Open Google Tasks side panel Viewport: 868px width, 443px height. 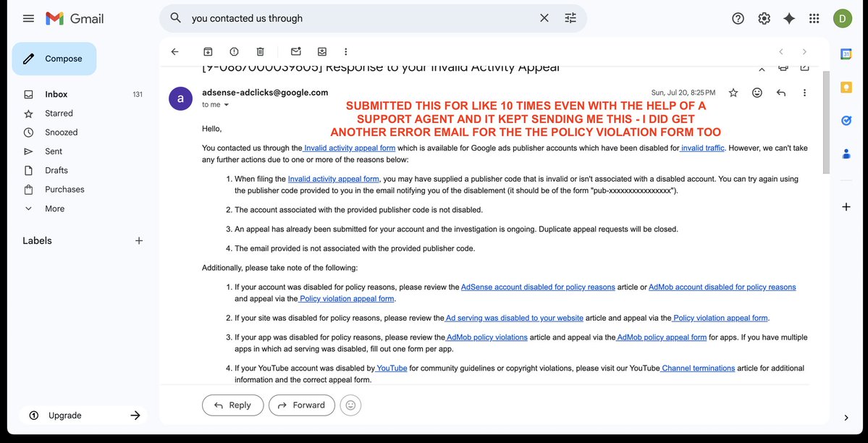[846, 120]
